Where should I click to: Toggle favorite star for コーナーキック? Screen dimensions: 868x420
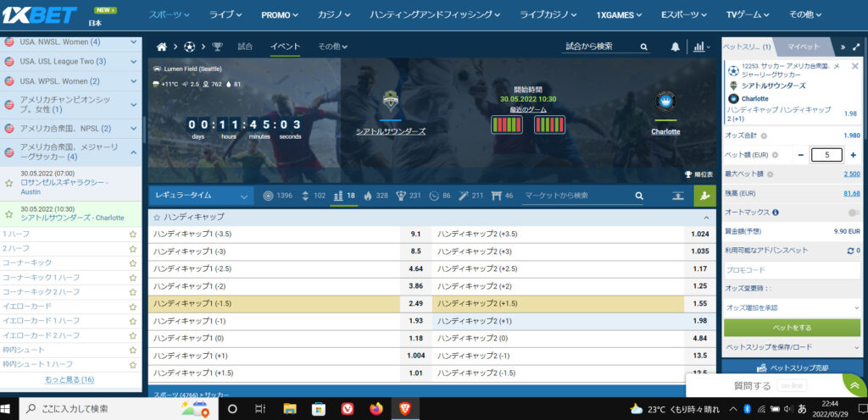click(132, 263)
